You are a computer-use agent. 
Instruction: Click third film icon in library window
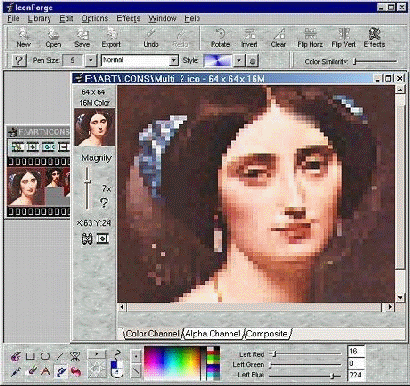tap(48, 147)
